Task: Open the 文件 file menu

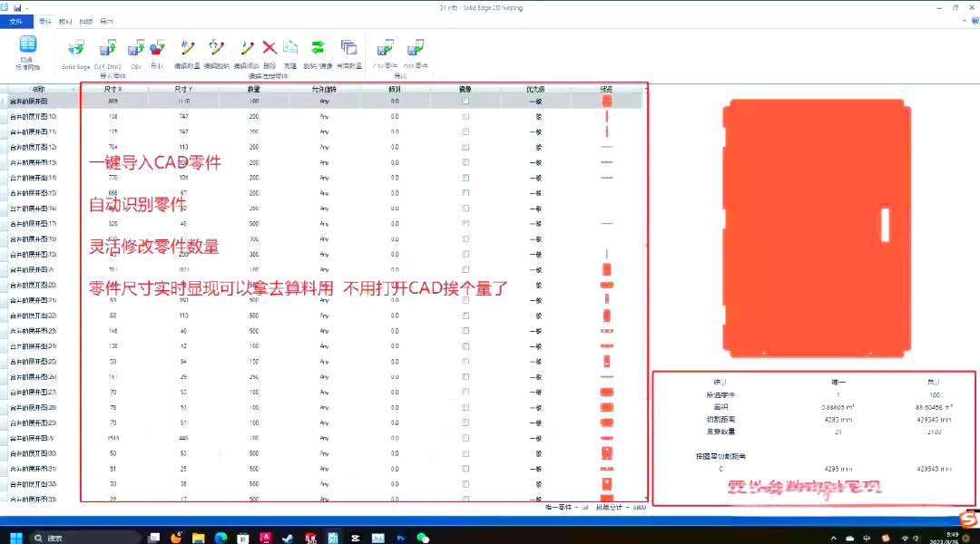Action: 15,20
